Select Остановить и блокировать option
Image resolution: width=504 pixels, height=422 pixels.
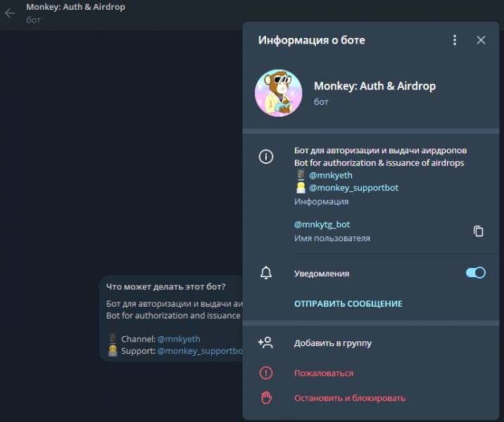(x=350, y=398)
